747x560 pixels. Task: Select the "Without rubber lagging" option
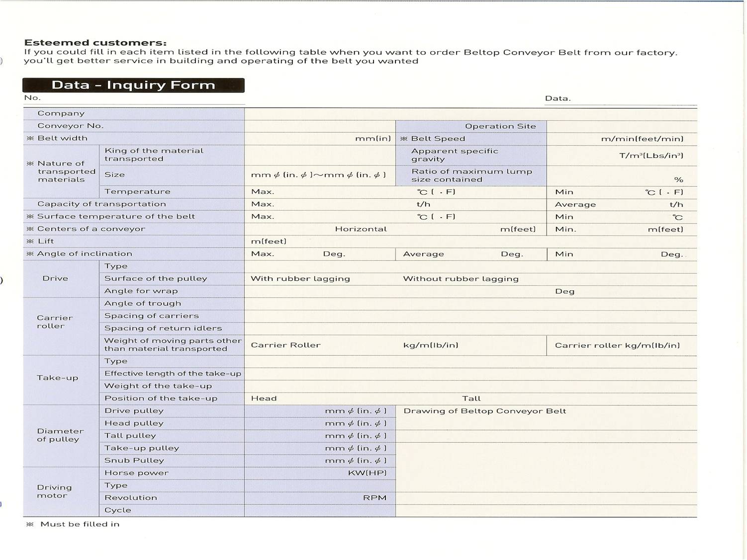[x=460, y=279]
